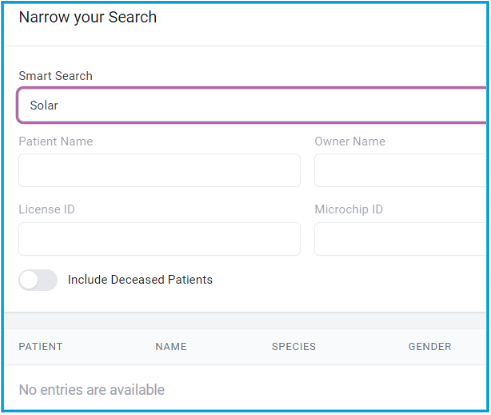Sort by the NAME column header
Screen dimensions: 491x415
point(171,347)
